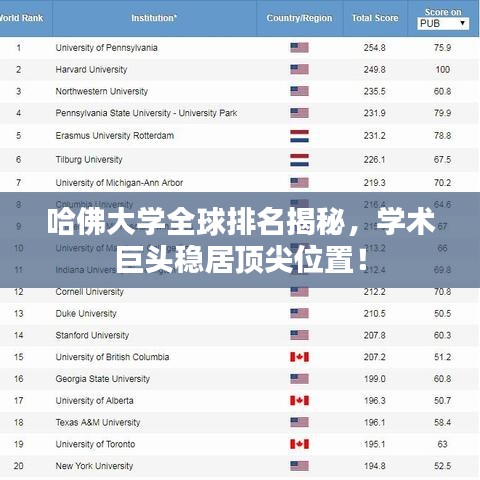Select Pennsylvania State University - University Park
480x480 pixels.
coord(146,113)
